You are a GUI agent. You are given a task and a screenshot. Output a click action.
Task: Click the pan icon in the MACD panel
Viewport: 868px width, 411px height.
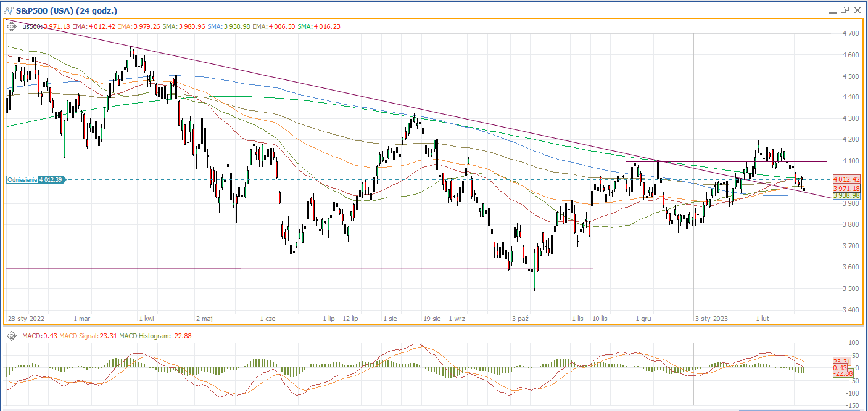tap(12, 336)
